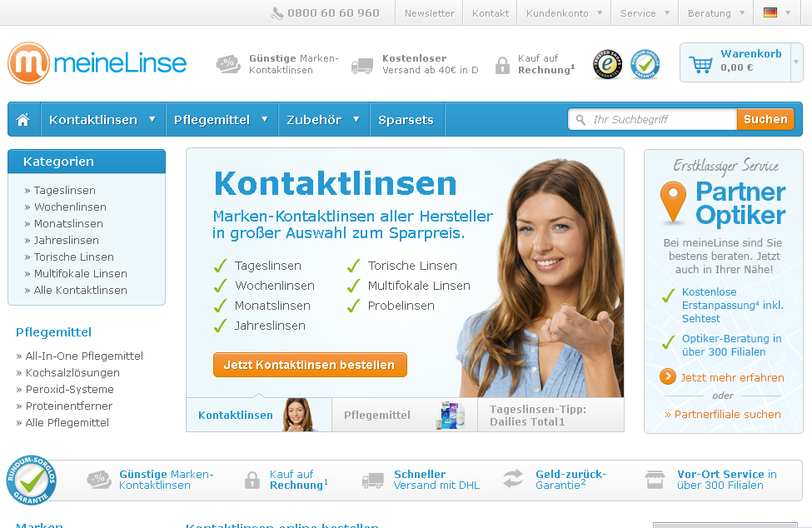
Task: Click the meineLinse logo
Action: 97,63
